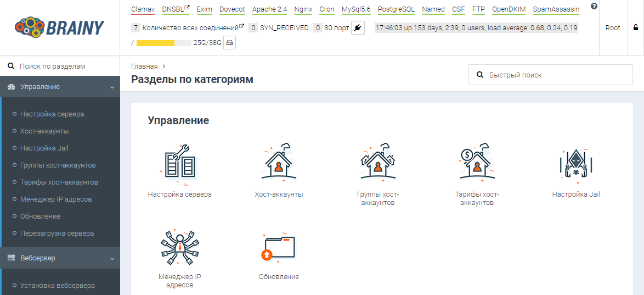Open the Root user menu
The width and height of the screenshot is (644, 295).
coord(613,27)
